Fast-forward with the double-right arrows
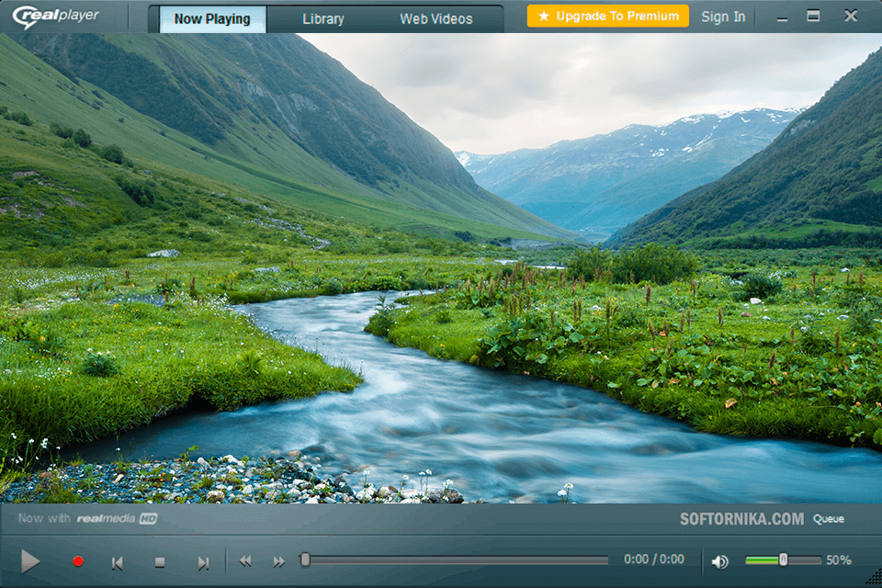The height and width of the screenshot is (588, 882). 278,561
